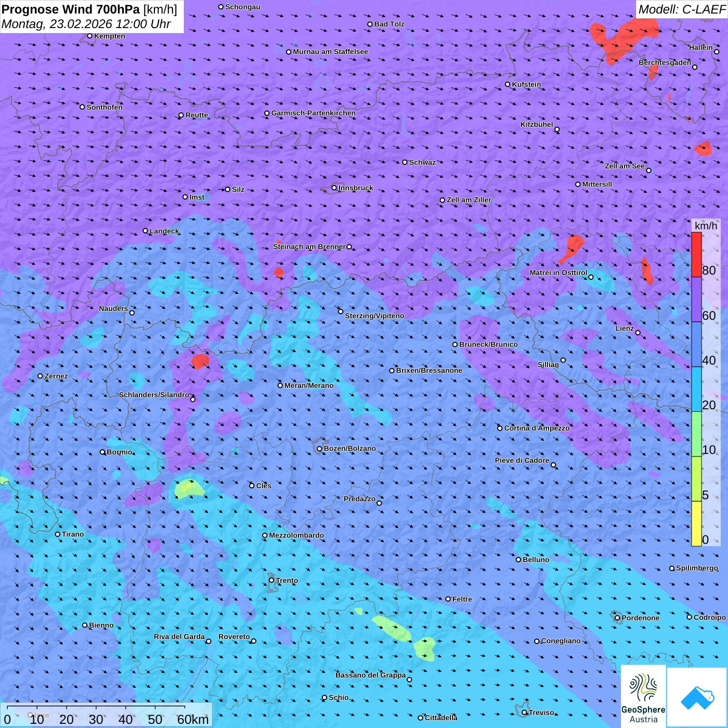Screen dimensions: 728x728
Task: Click the Zell am See label
Action: coord(625,166)
